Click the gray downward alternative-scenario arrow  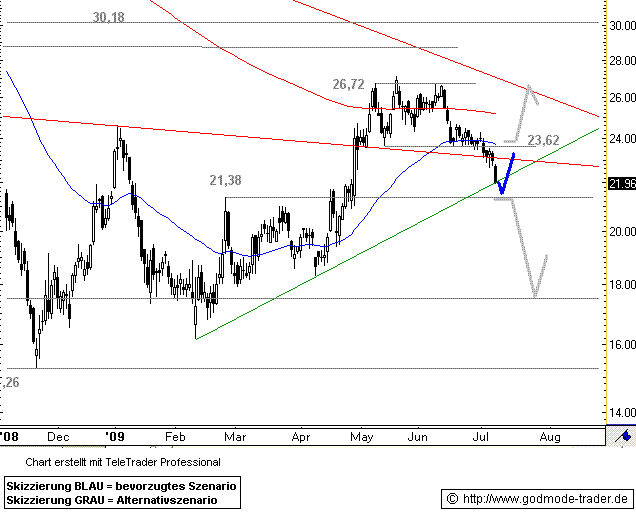(523, 247)
